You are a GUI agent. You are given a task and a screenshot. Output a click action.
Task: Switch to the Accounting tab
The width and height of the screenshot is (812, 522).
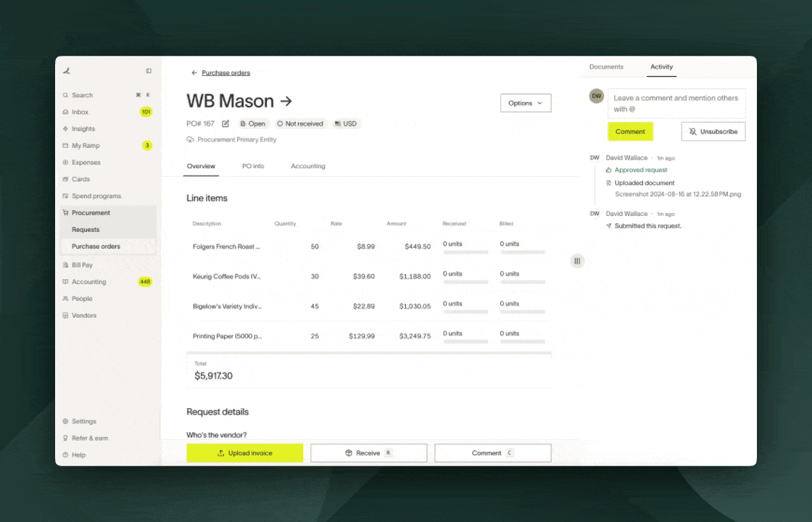308,166
